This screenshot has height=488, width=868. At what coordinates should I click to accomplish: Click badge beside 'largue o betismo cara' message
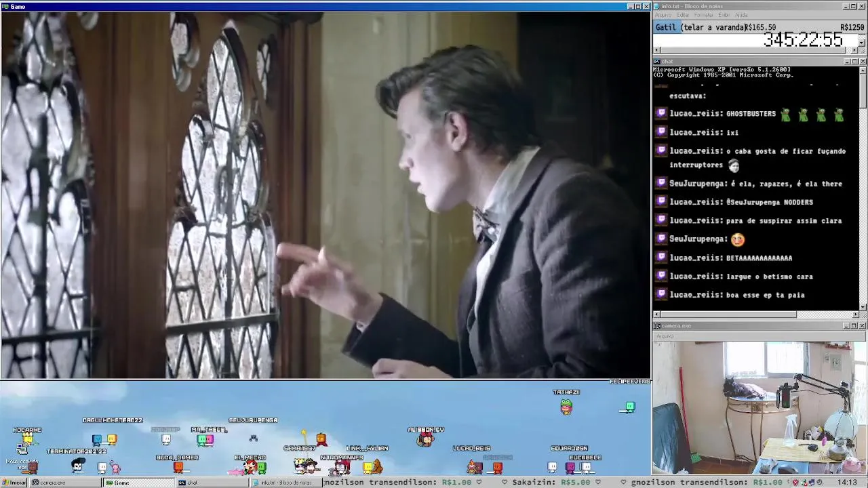[661, 276]
